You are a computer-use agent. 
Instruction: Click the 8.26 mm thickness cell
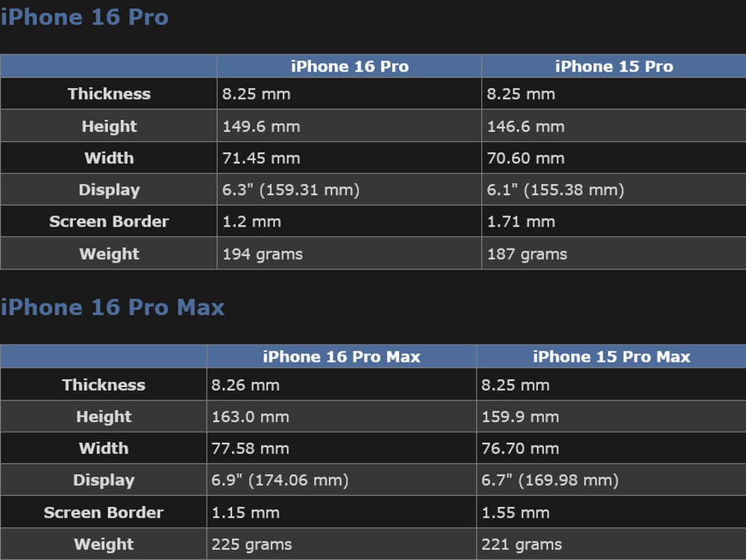(341, 385)
